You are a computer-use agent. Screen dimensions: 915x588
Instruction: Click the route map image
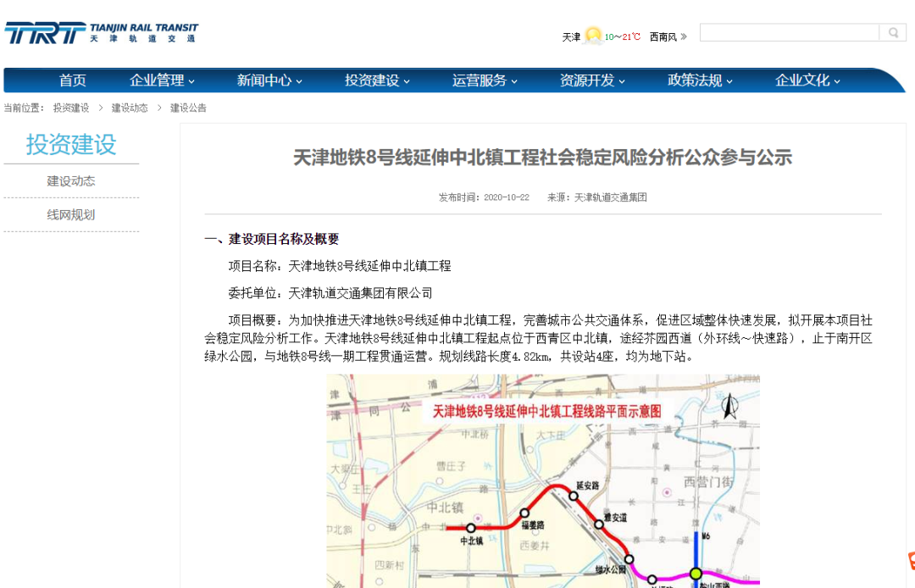543,481
